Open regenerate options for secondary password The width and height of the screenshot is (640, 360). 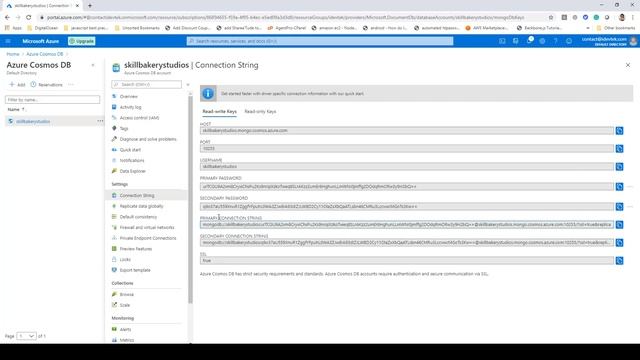(630, 207)
